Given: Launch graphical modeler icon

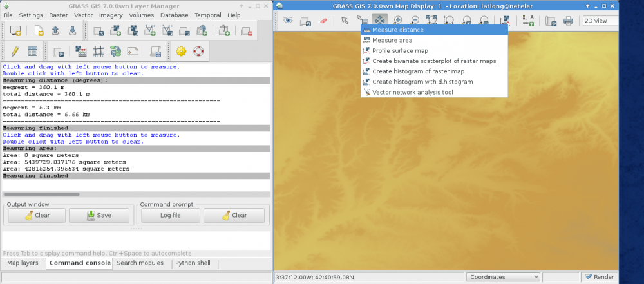Looking at the screenshot, I should (x=115, y=51).
